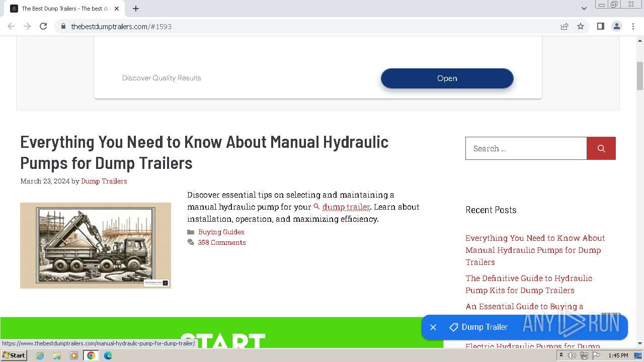This screenshot has width=644, height=362.
Task: Focus the site Search field
Action: [x=526, y=148]
